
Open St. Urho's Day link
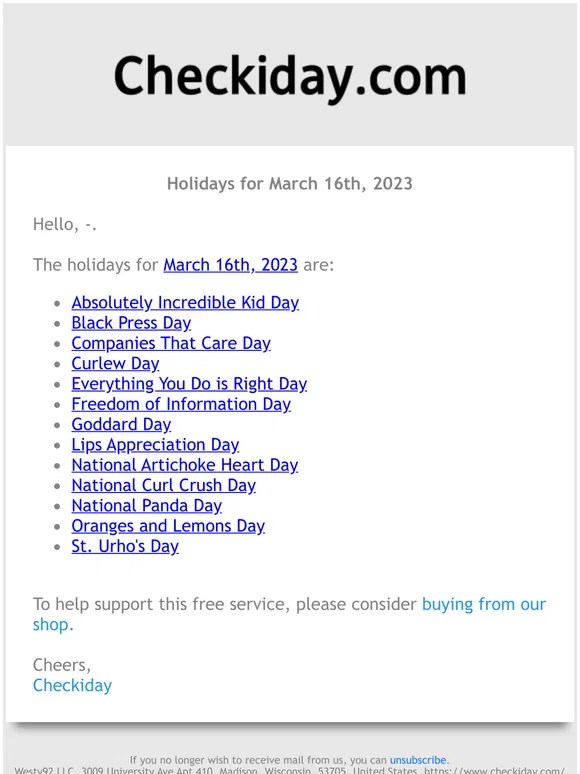[125, 546]
